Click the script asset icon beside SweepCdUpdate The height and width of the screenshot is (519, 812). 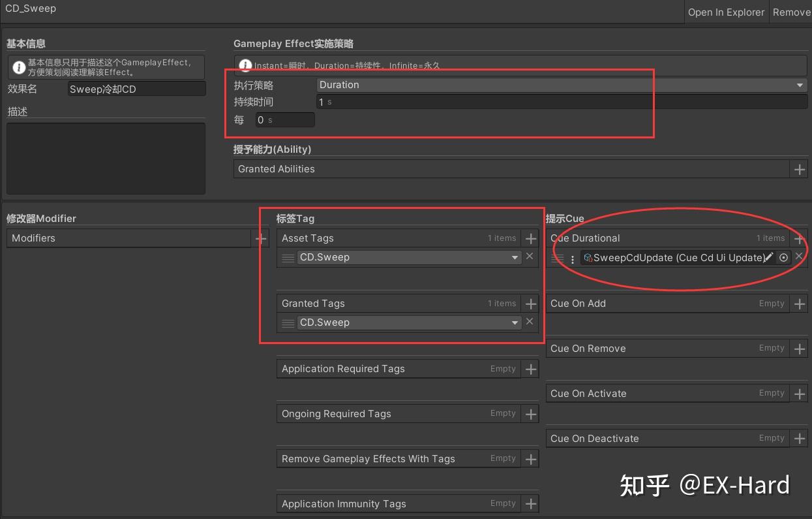(587, 257)
